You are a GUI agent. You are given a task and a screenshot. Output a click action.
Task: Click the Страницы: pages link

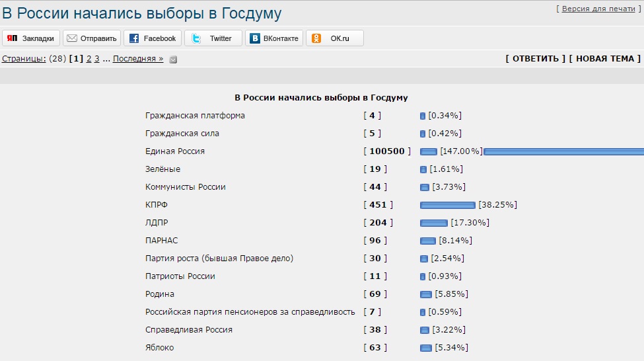tap(24, 59)
